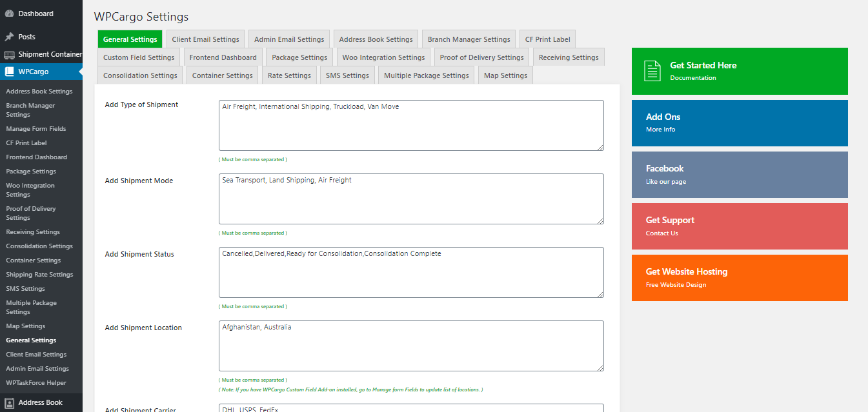
Task: Open the Receiving Settings tab
Action: (x=569, y=57)
